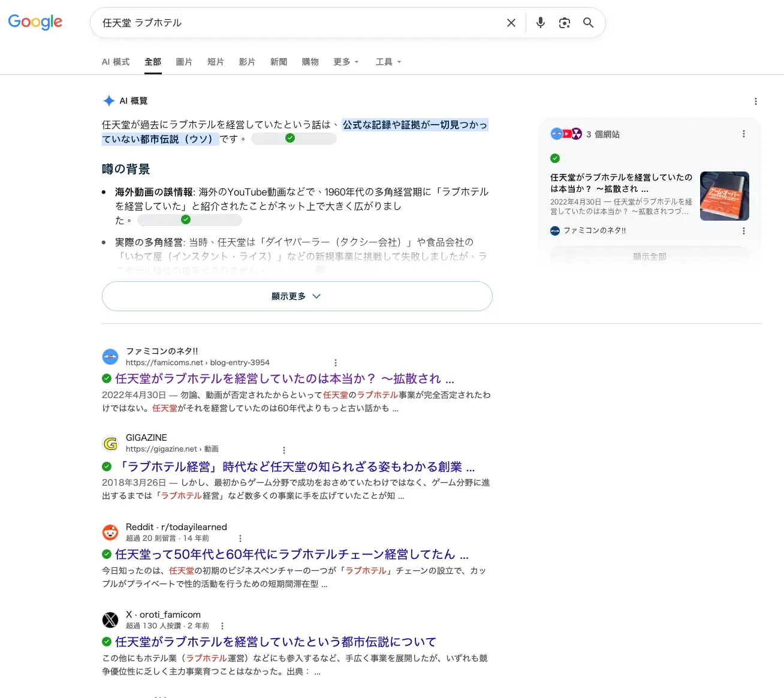The width and height of the screenshot is (784, 698).
Task: Click highlighted text 公式な記録や証拠が一切見つかっ
Action: 415,125
